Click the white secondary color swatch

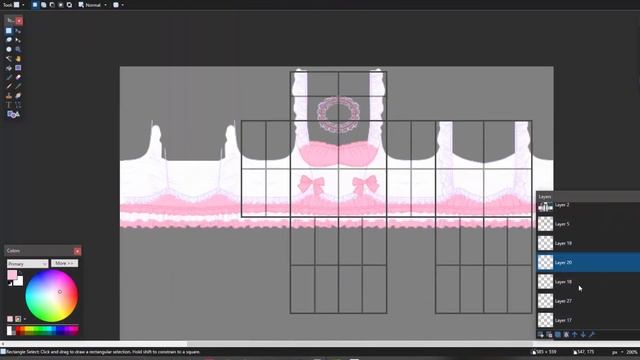[19, 282]
